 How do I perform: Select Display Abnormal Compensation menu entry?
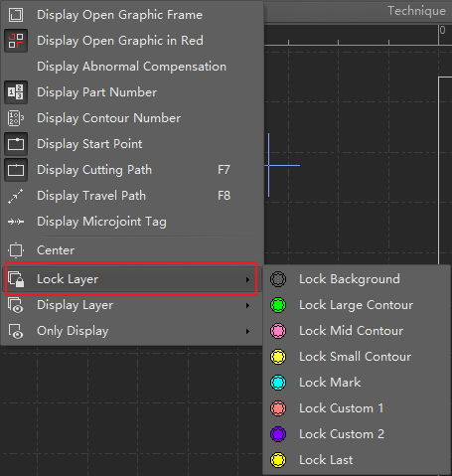(132, 67)
